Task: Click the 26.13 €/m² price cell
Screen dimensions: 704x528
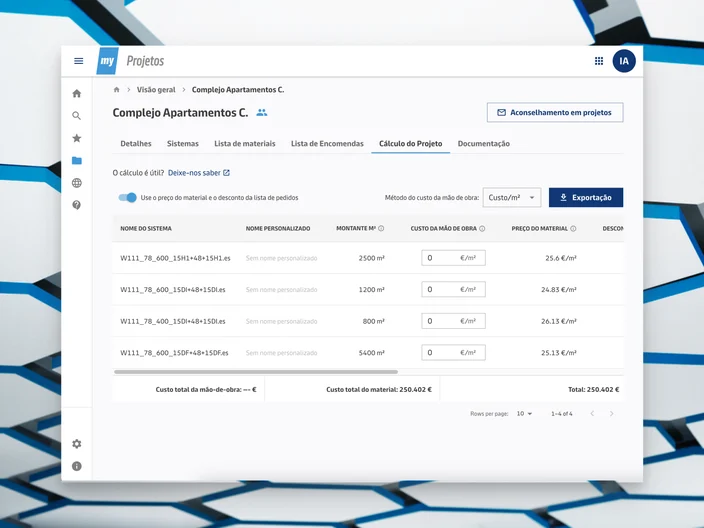Action: coord(559,321)
